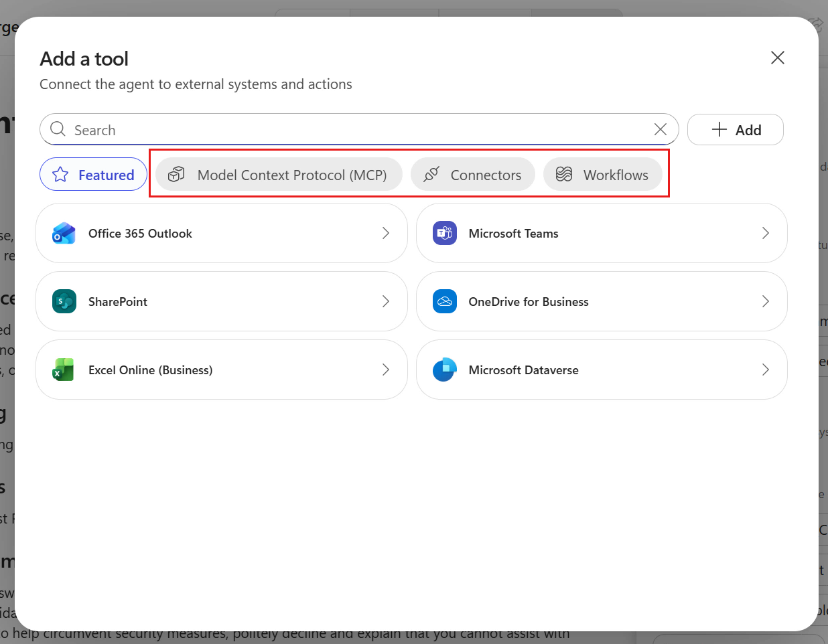Switch to the Workflows tab

(603, 175)
